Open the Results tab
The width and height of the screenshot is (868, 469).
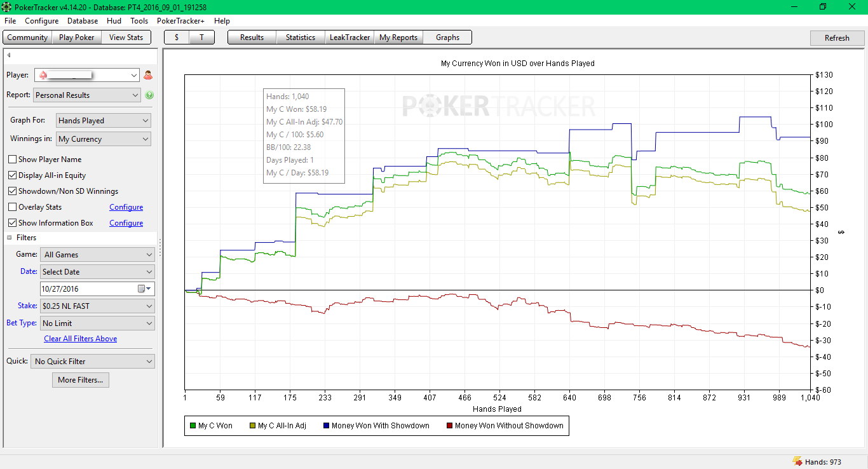(x=252, y=37)
